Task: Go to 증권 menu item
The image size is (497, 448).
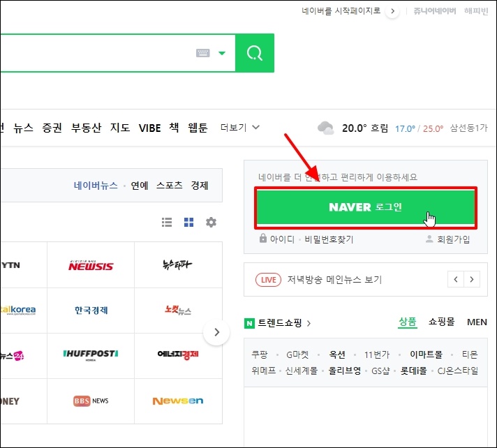Action: (x=52, y=128)
